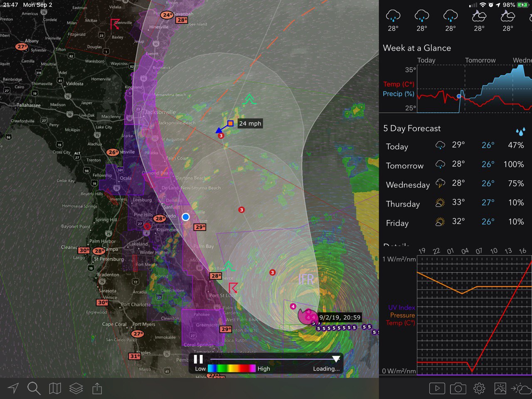
Task: Open the map style selector icon
Action: tap(55, 388)
